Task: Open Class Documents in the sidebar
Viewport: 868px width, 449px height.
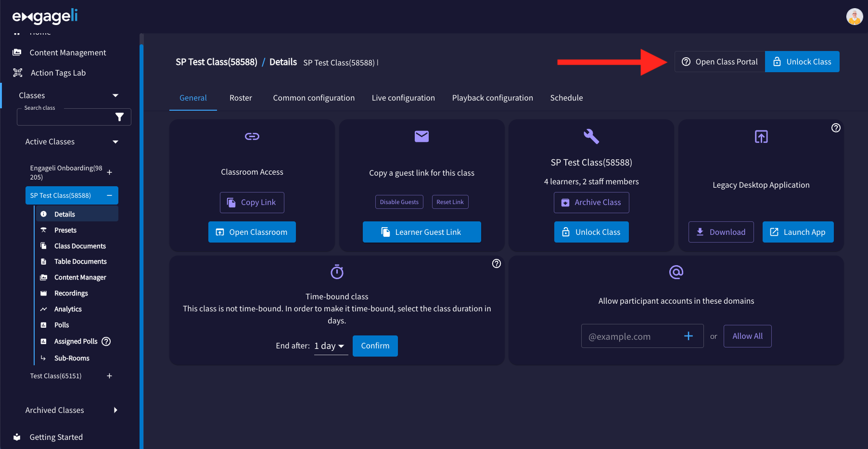Action: [80, 246]
